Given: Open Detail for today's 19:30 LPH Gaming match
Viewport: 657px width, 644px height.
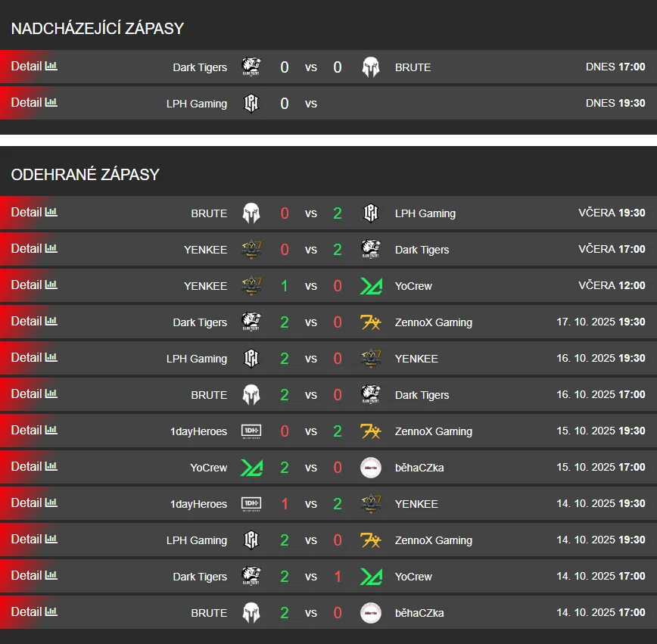Looking at the screenshot, I should click(x=26, y=103).
